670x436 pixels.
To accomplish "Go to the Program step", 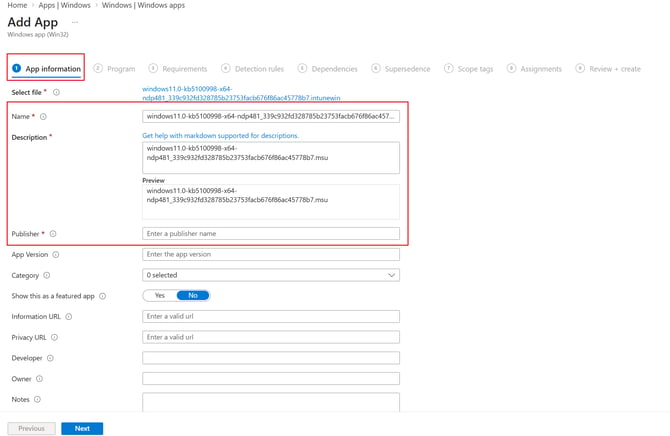I will pos(115,69).
